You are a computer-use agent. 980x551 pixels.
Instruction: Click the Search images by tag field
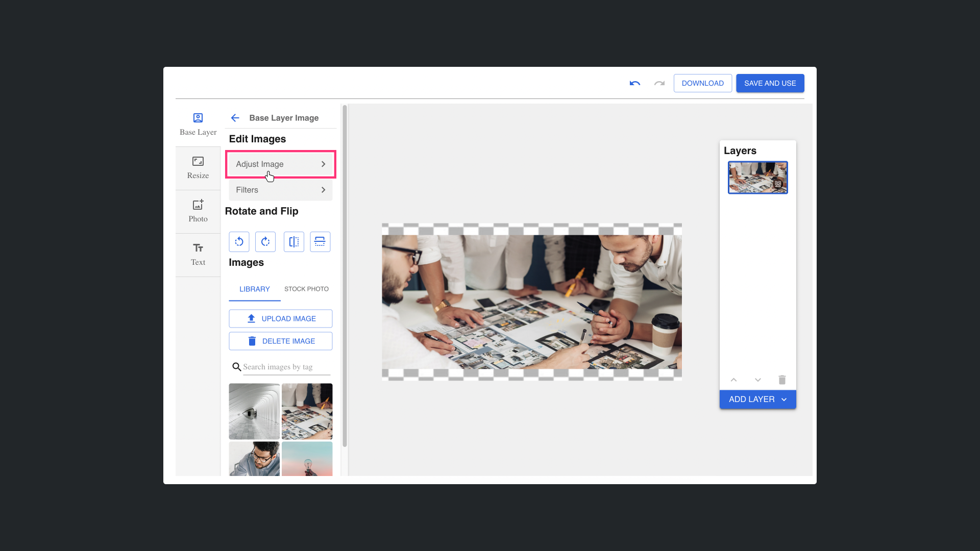pyautogui.click(x=286, y=367)
